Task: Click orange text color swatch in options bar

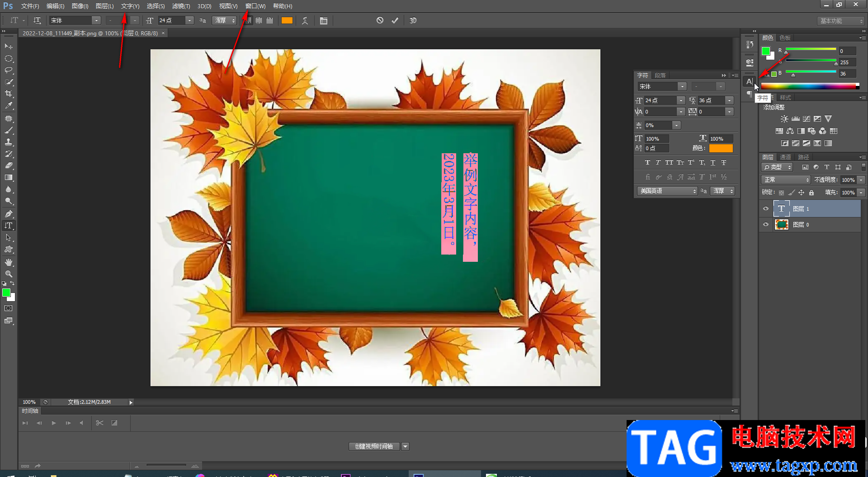Action: (x=287, y=20)
